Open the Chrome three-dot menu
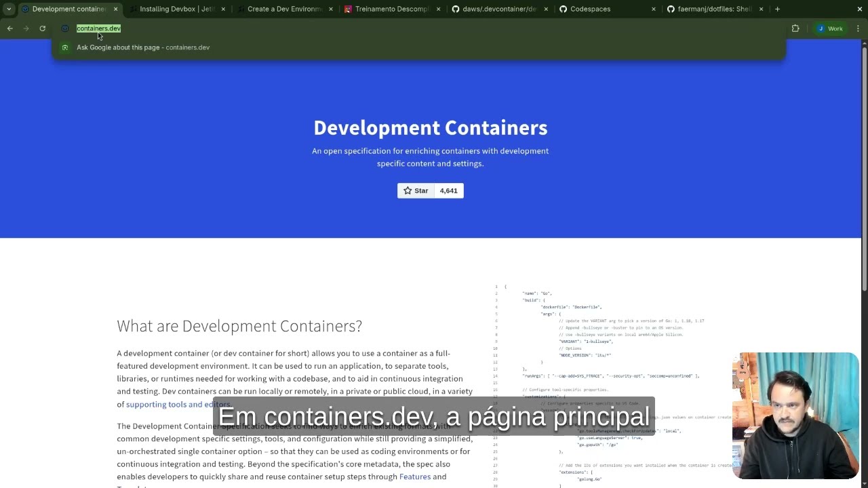Image resolution: width=868 pixels, height=488 pixels. tap(858, 28)
